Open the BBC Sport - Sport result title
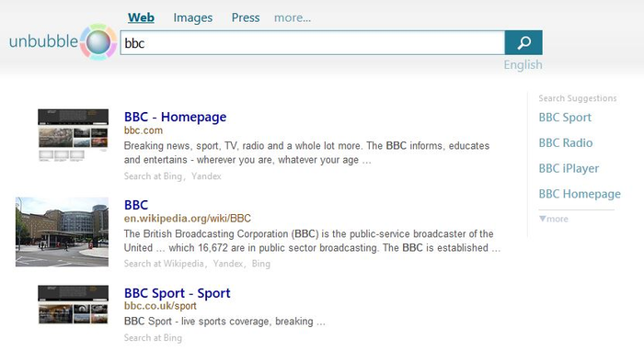 [177, 293]
